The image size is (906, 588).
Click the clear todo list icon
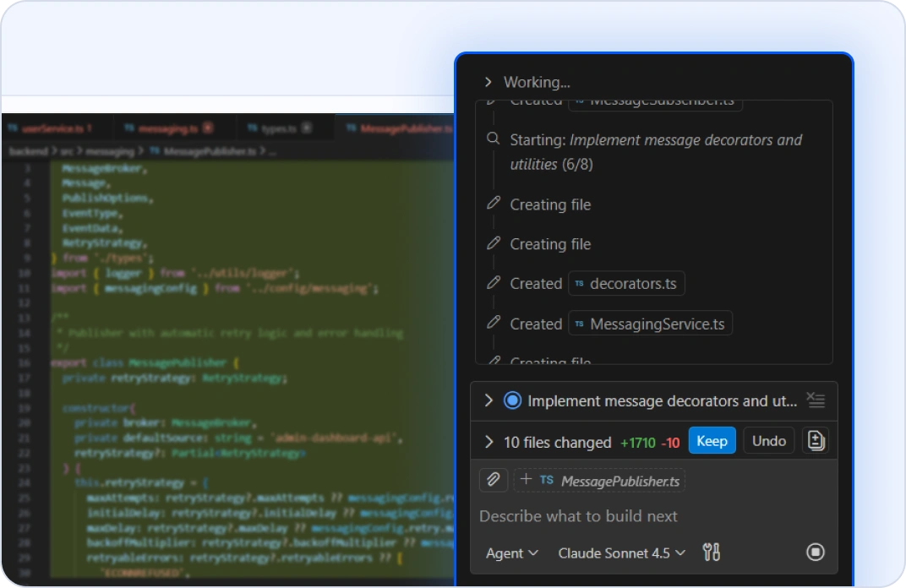coord(815,400)
